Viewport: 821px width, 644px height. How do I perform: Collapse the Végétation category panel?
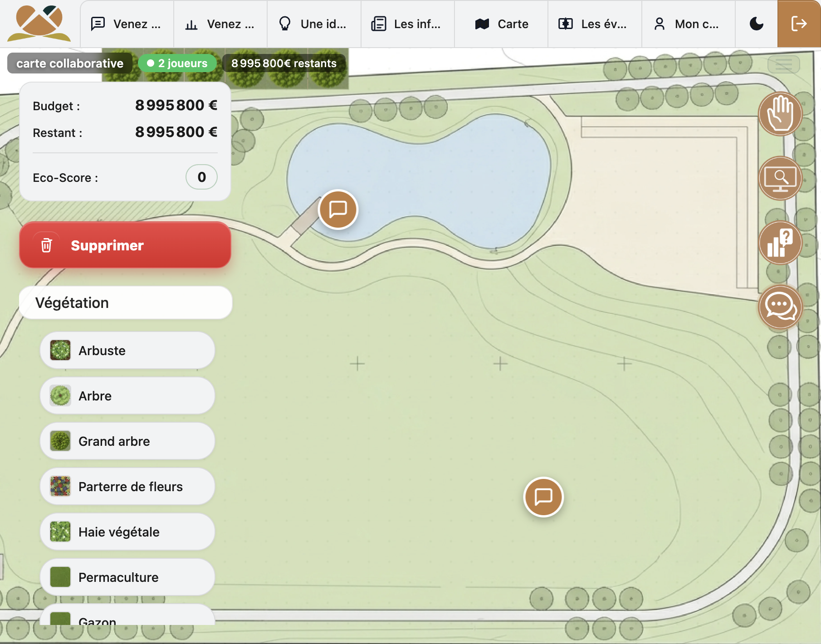pyautogui.click(x=126, y=302)
